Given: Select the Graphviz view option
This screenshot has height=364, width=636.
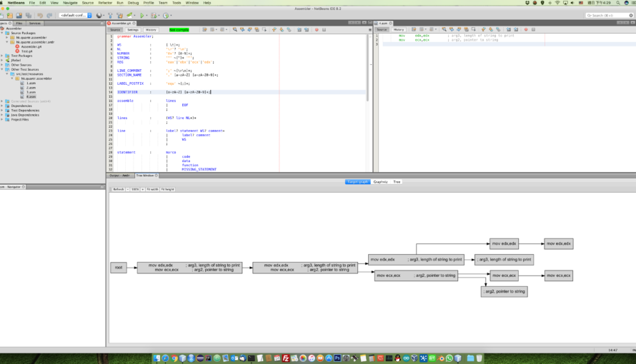Looking at the screenshot, I should [x=380, y=182].
